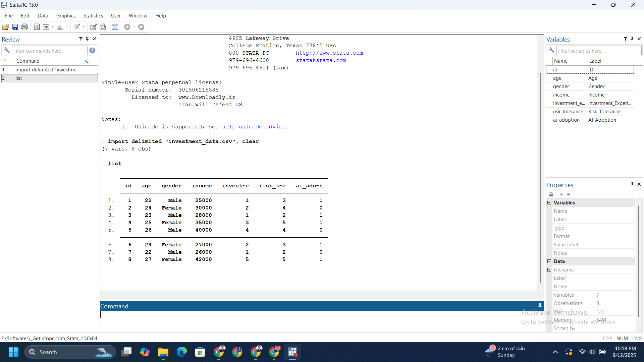This screenshot has width=644, height=362.
Task: Expand the Viewer icon dropdown arrow
Action: click(53, 27)
